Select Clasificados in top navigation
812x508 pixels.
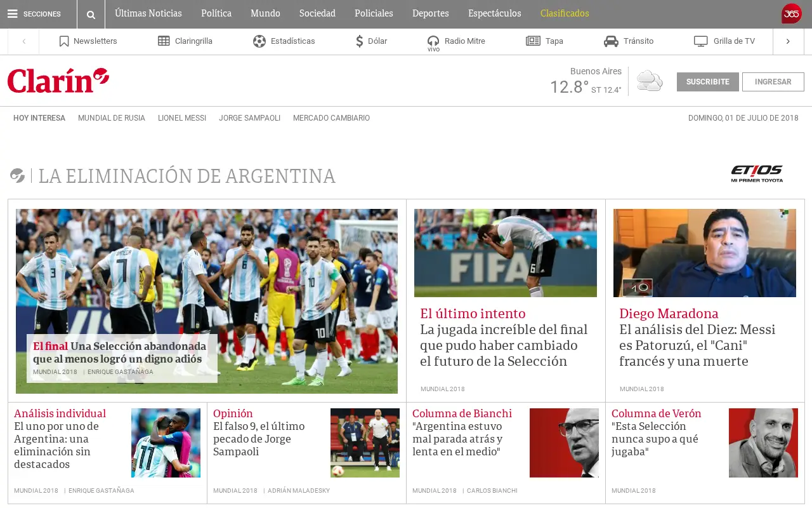(565, 13)
